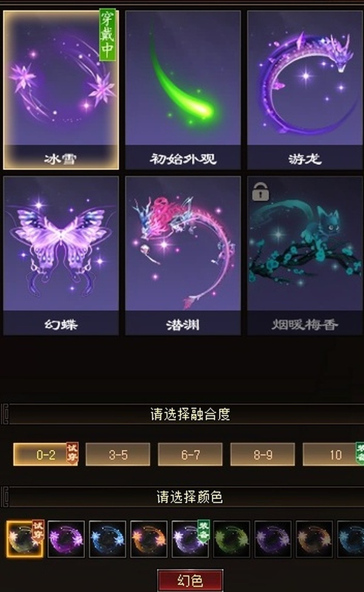Select fusion level 0-2

point(45,454)
